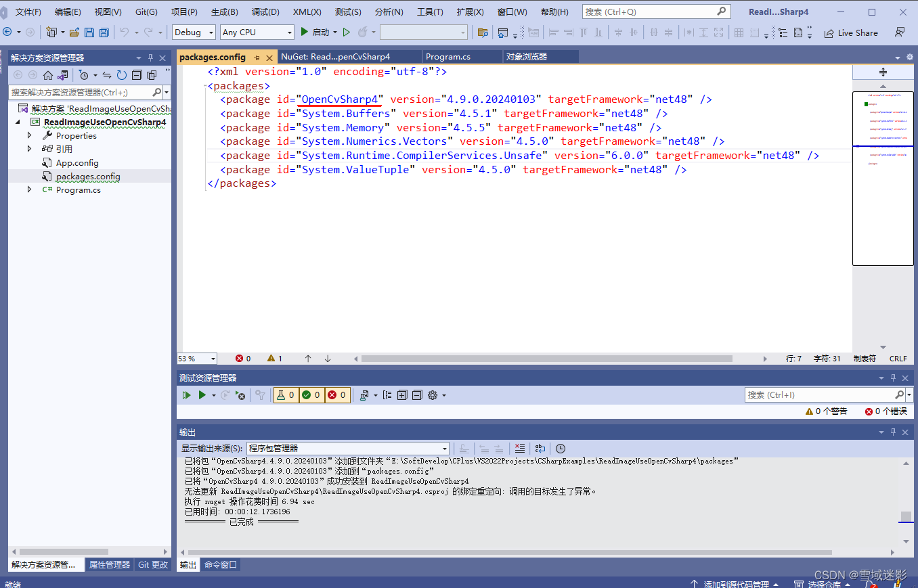The width and height of the screenshot is (918, 588).
Task: Click the green Run tests play icon
Action: [202, 395]
